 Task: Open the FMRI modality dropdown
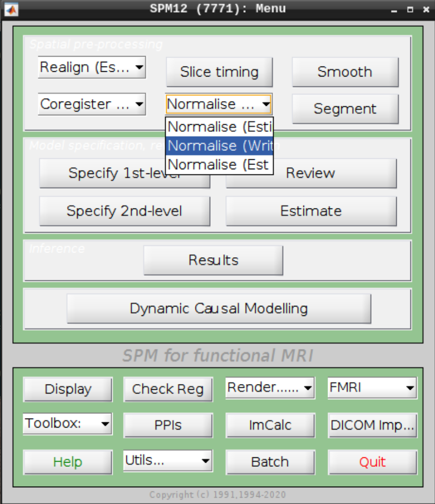pyautogui.click(x=372, y=388)
